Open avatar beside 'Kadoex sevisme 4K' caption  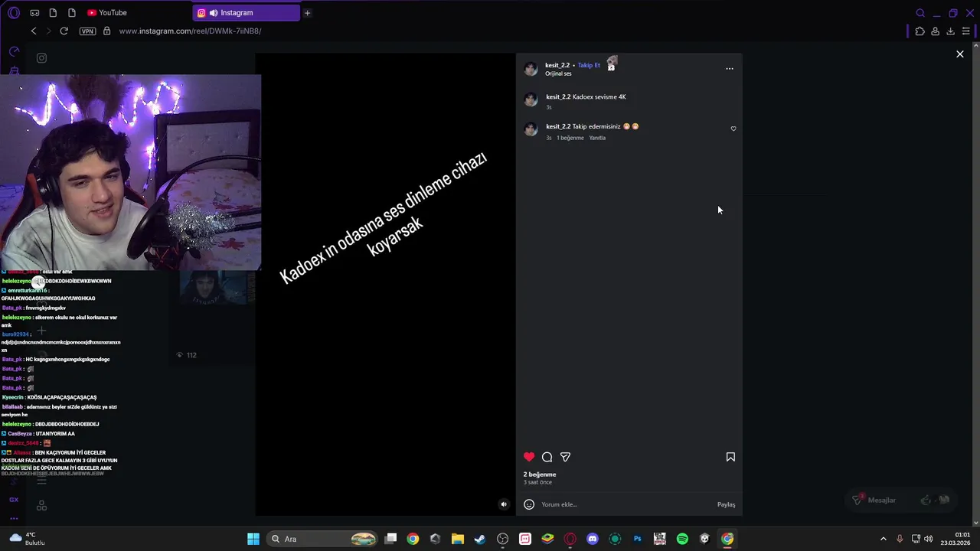tap(531, 99)
